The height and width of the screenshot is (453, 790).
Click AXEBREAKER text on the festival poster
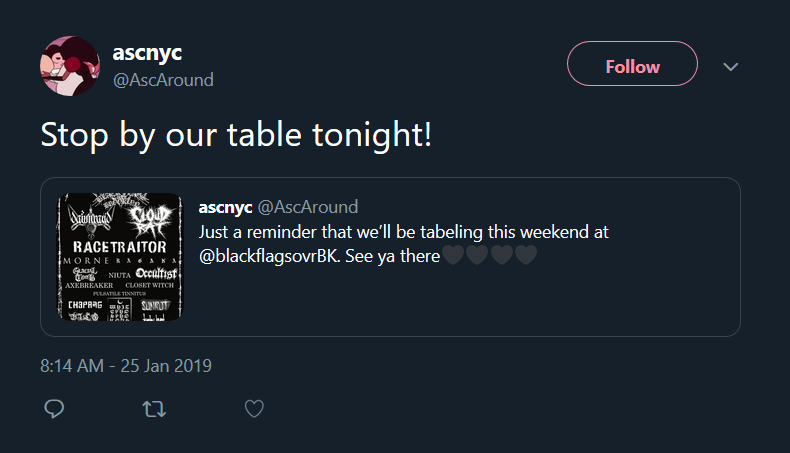[92, 285]
